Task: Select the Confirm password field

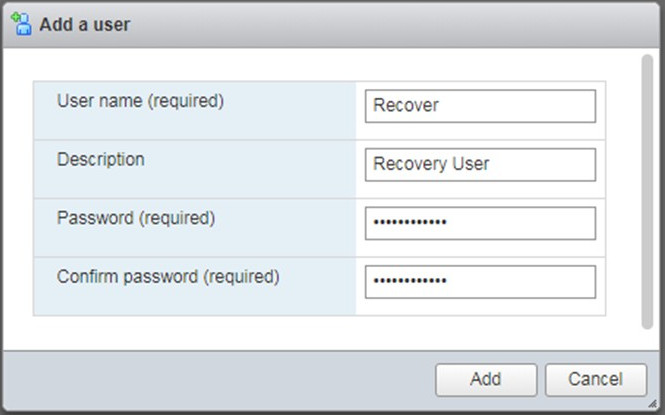Action: [x=480, y=282]
